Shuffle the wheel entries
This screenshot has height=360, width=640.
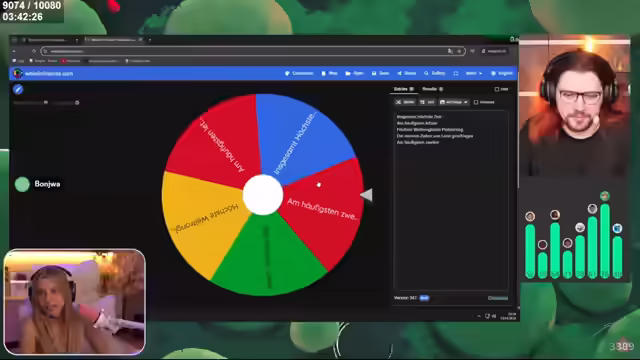(405, 102)
